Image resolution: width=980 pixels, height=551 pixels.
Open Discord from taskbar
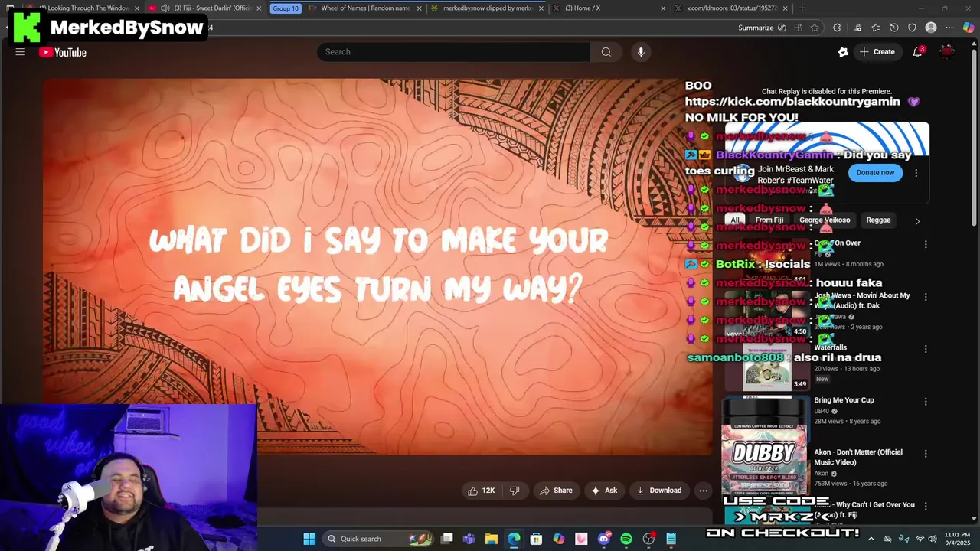coord(603,539)
